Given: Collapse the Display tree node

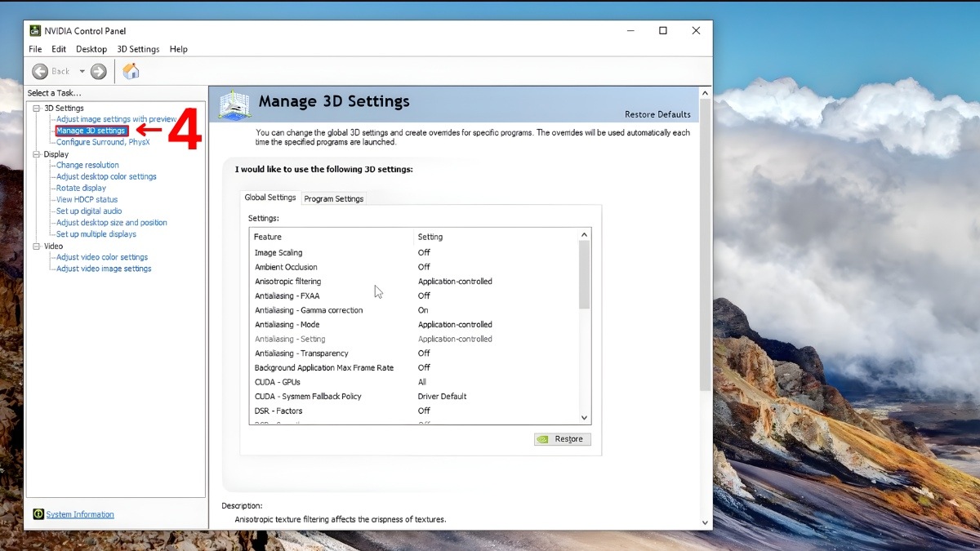Looking at the screenshot, I should point(36,153).
